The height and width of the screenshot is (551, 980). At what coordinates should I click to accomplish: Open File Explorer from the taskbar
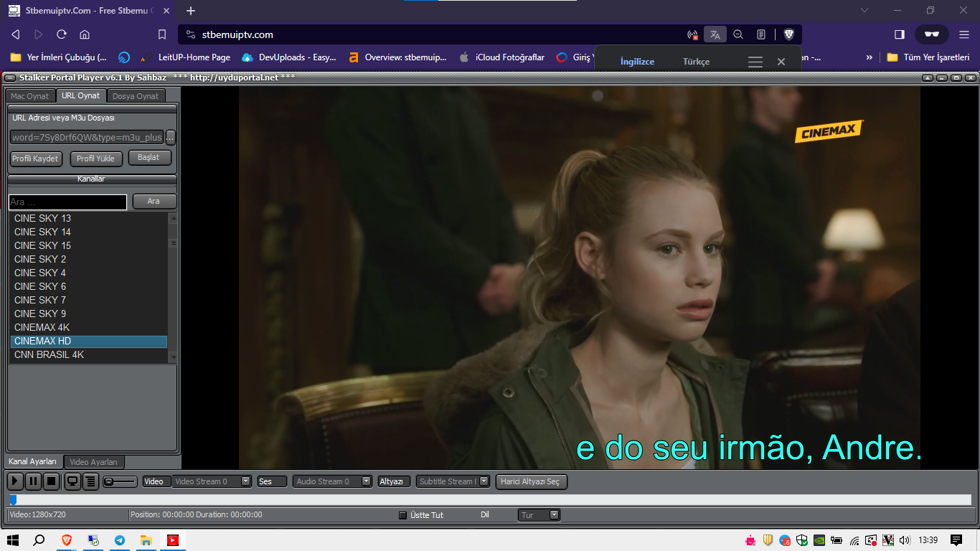(146, 540)
